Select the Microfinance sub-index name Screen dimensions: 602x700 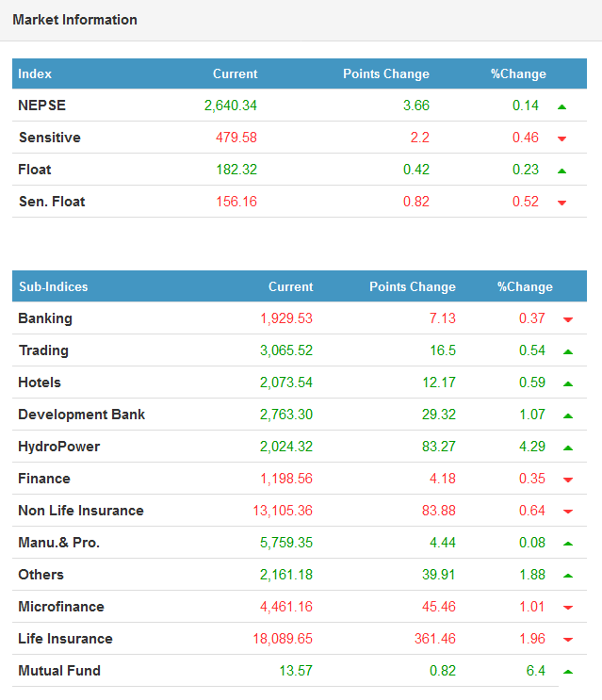pyautogui.click(x=61, y=607)
